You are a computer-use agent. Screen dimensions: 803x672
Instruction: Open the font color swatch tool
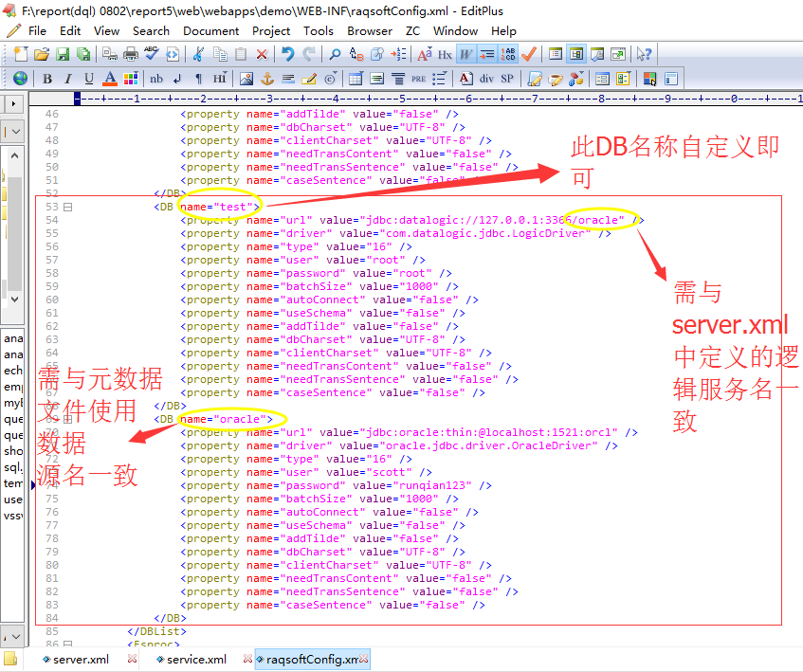coord(110,79)
